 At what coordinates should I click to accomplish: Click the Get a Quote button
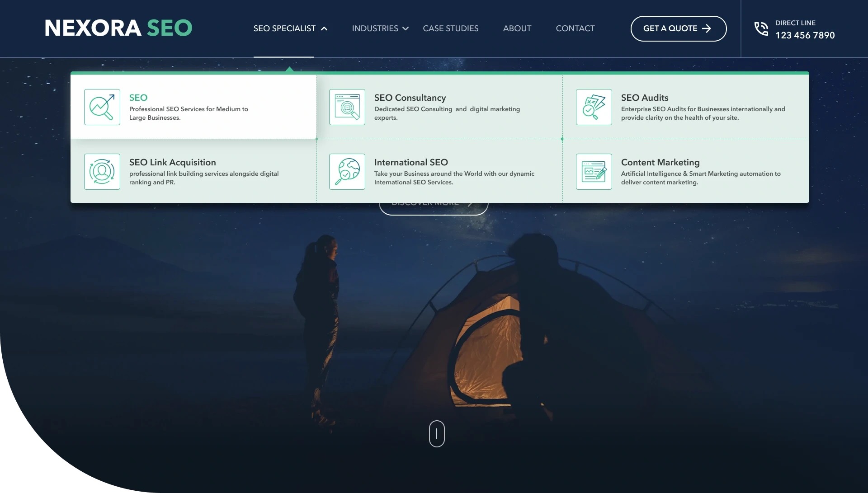click(x=678, y=28)
